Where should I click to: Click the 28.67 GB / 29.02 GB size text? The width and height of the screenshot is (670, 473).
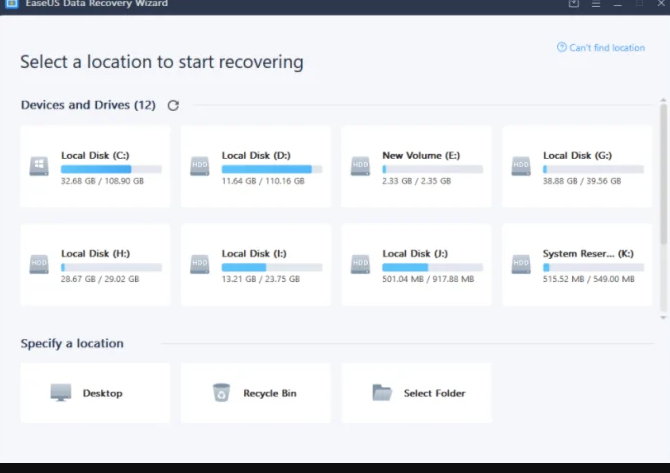100,279
